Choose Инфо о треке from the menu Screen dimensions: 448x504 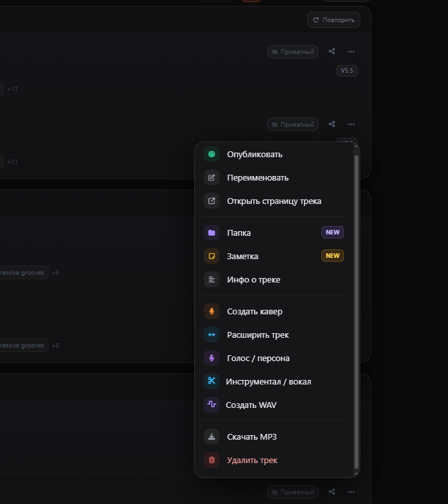pyautogui.click(x=253, y=280)
